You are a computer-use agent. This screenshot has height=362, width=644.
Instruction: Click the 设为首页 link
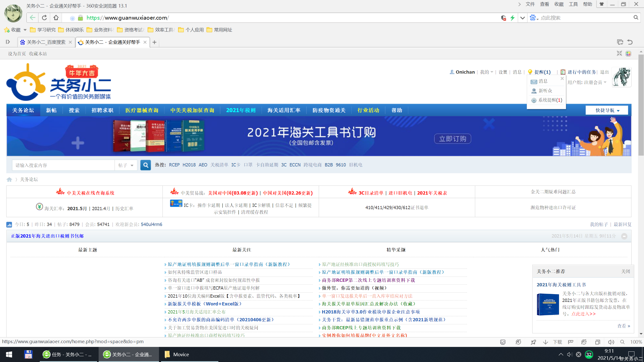click(17, 54)
